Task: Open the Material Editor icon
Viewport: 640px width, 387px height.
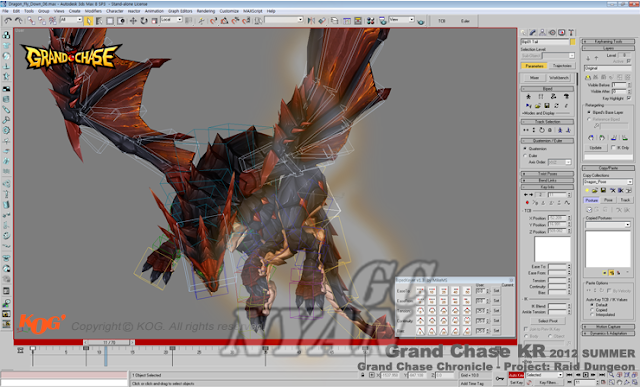Action: point(371,20)
